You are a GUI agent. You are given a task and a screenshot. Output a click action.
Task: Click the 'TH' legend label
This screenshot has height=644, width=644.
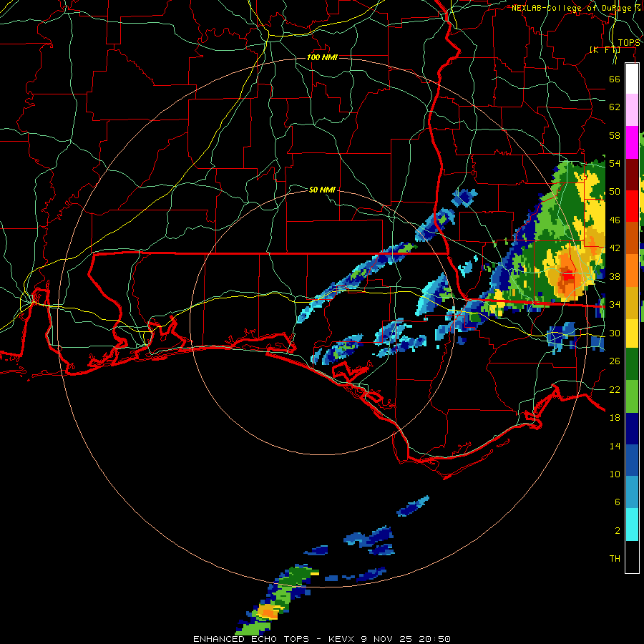(x=615, y=559)
